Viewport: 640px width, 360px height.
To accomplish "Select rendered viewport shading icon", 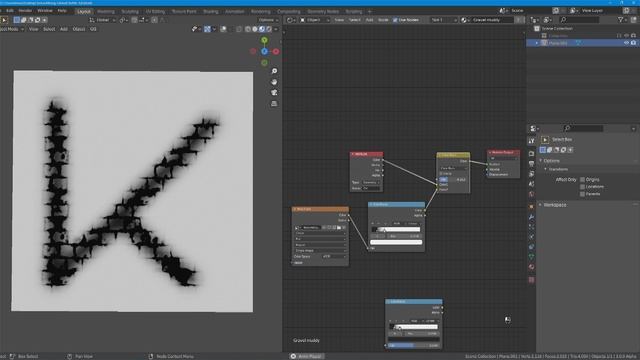I will point(269,29).
